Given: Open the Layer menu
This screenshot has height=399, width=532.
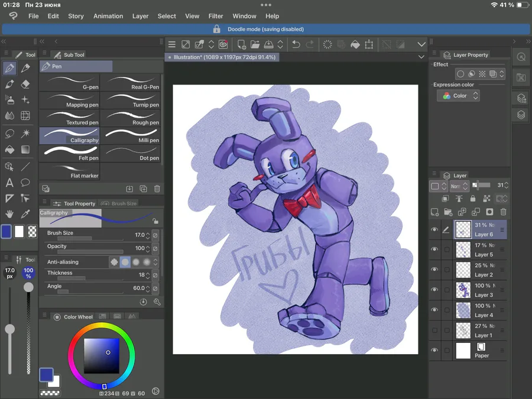Looking at the screenshot, I should point(140,16).
